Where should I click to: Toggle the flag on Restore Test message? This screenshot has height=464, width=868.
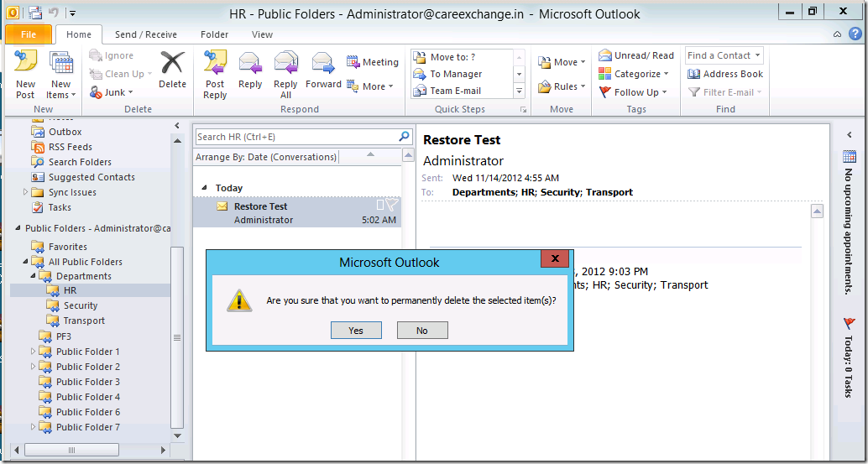[x=392, y=206]
